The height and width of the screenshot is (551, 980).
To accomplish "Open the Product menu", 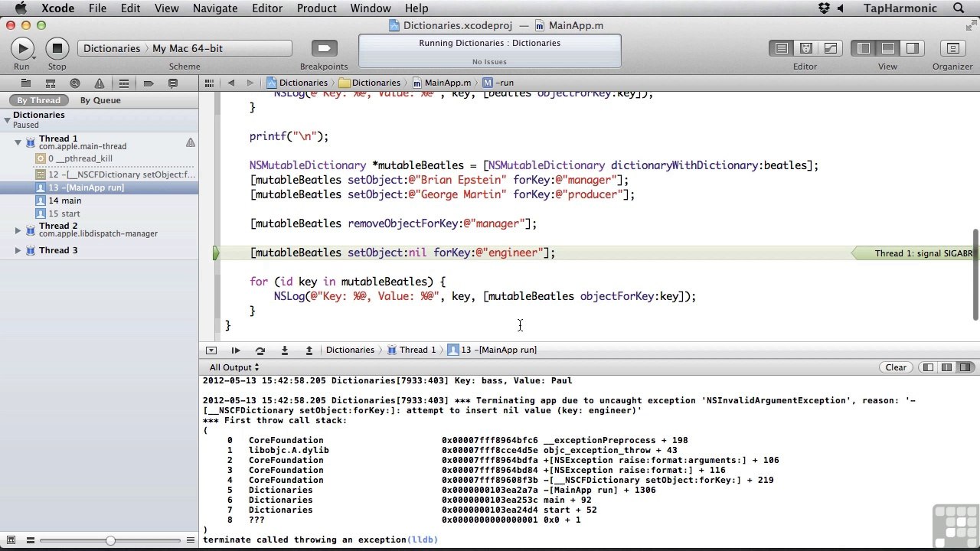I will pos(316,8).
